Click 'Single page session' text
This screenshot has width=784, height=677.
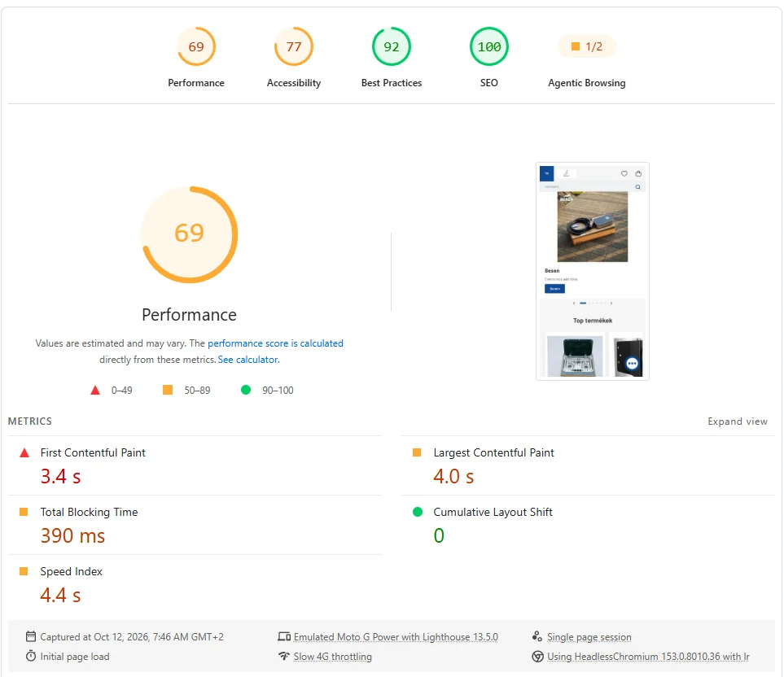589,637
